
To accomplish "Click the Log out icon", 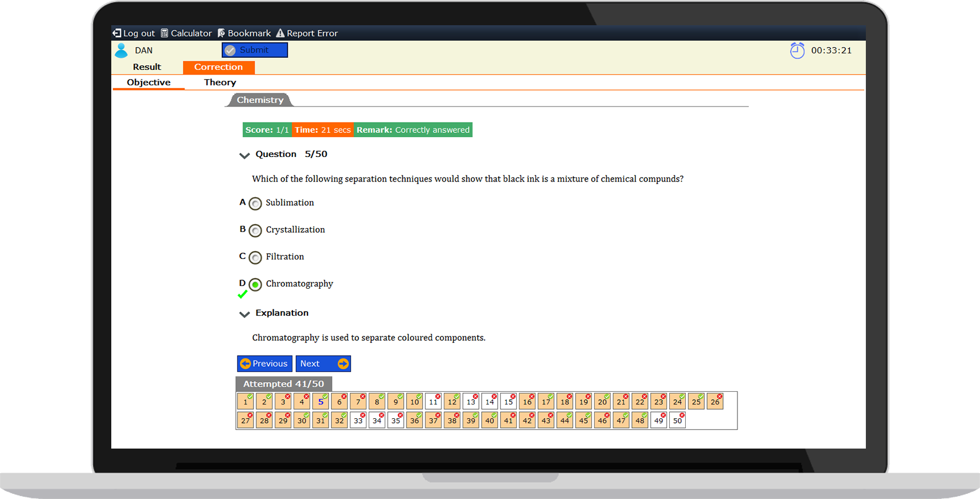I will click(117, 33).
